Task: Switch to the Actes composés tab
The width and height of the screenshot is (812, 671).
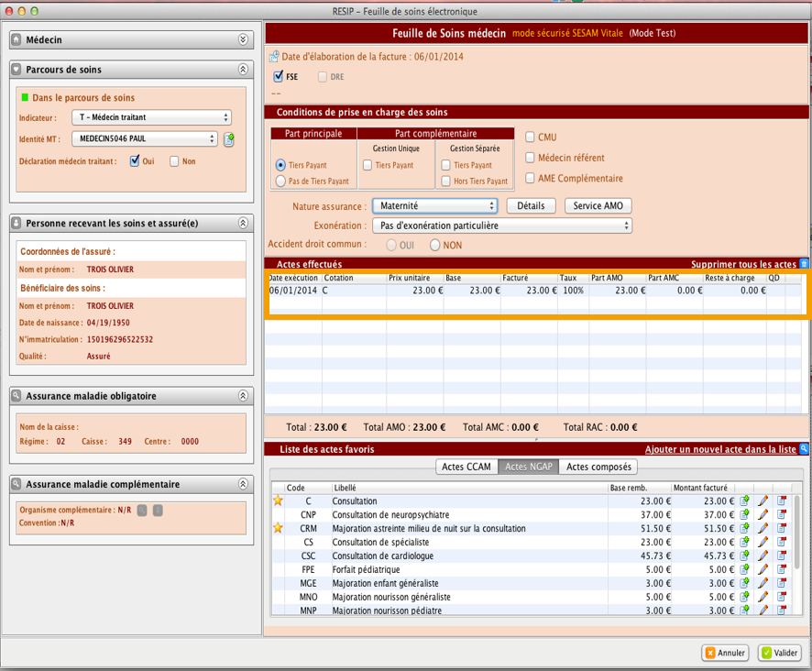Action: tap(598, 467)
